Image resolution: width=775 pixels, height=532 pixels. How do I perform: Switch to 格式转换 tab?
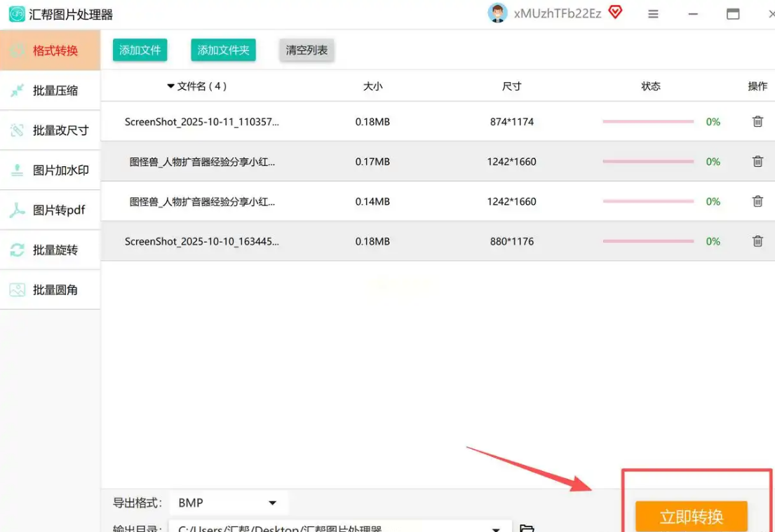click(50, 50)
